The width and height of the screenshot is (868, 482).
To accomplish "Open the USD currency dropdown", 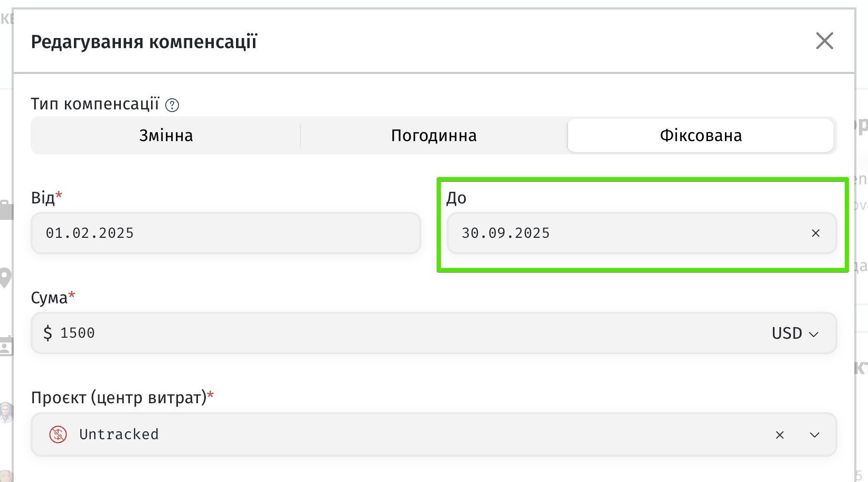I will [x=795, y=333].
